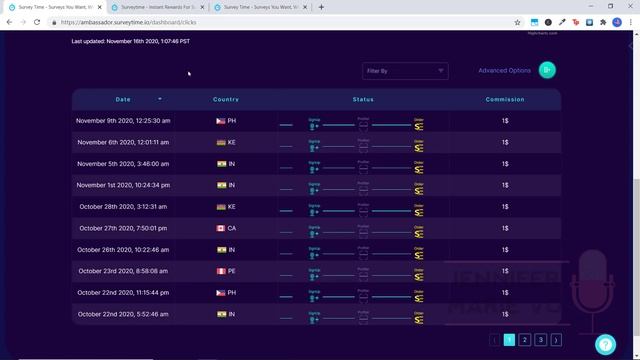The image size is (640, 360).
Task: Reload the page in browser toolbar
Action: pyautogui.click(x=37, y=22)
